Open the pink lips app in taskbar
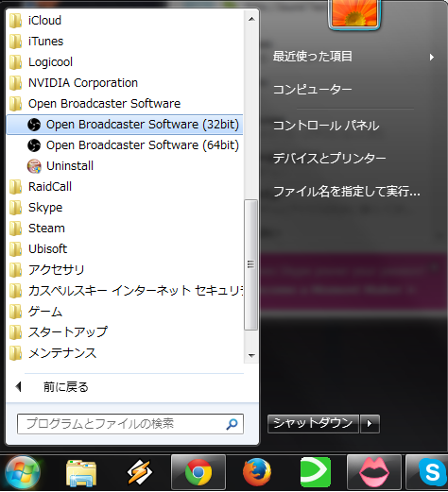The height and width of the screenshot is (492, 448). (374, 472)
